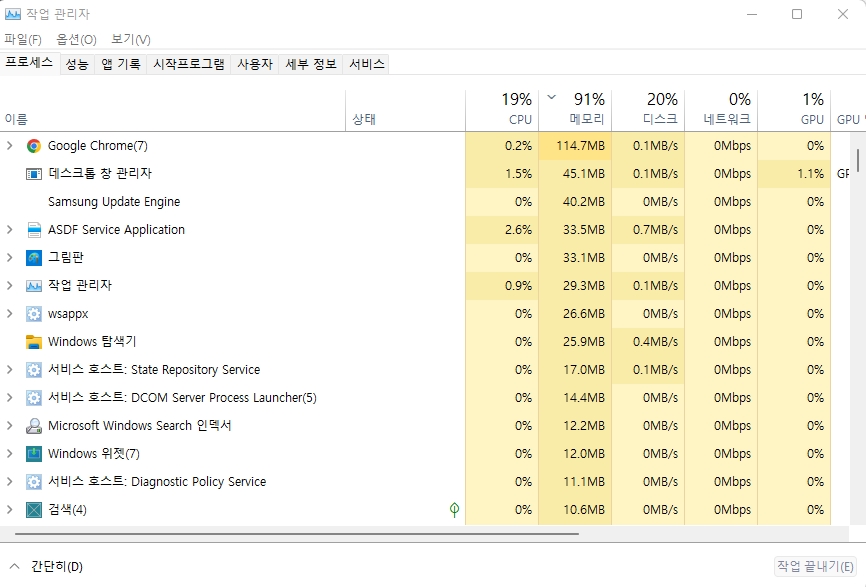The width and height of the screenshot is (866, 587).
Task: Click the 25.9MB memory value
Action: coord(584,342)
